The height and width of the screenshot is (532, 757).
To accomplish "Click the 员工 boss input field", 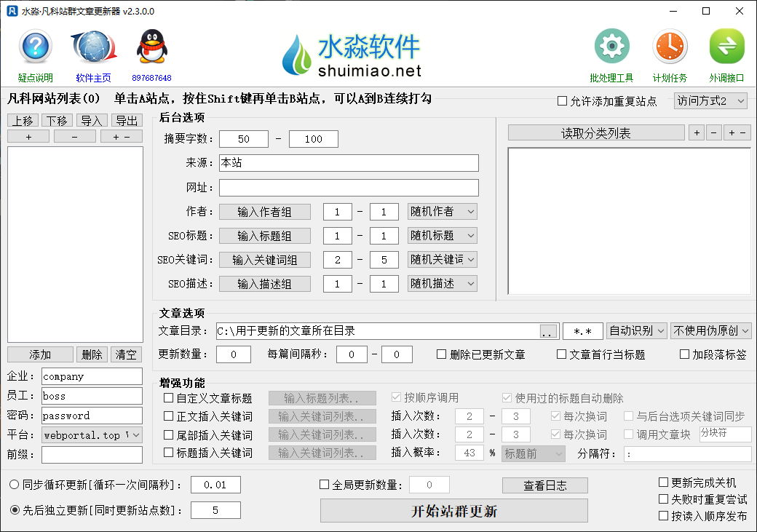I will [92, 396].
